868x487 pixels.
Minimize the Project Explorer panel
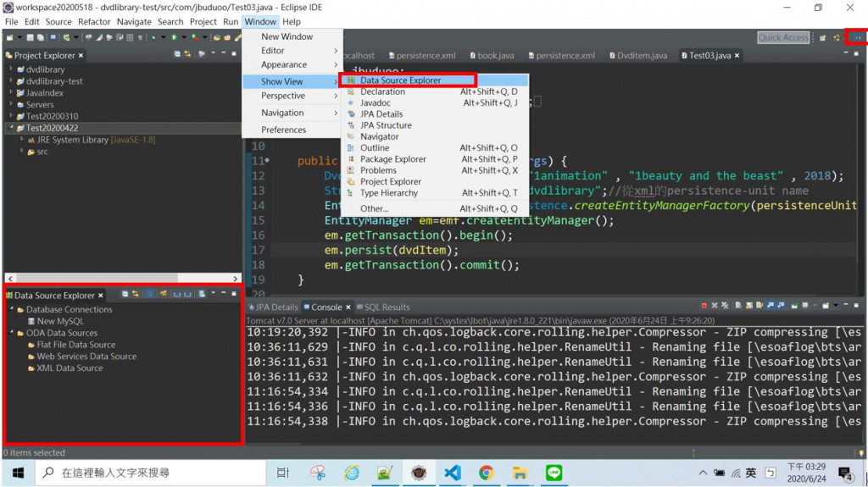tap(224, 53)
